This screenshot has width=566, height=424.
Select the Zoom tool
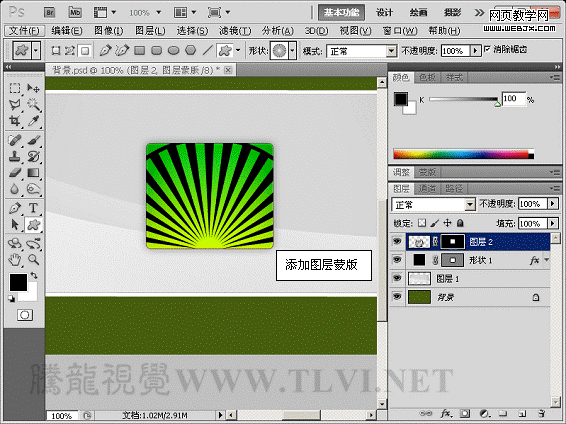point(34,259)
